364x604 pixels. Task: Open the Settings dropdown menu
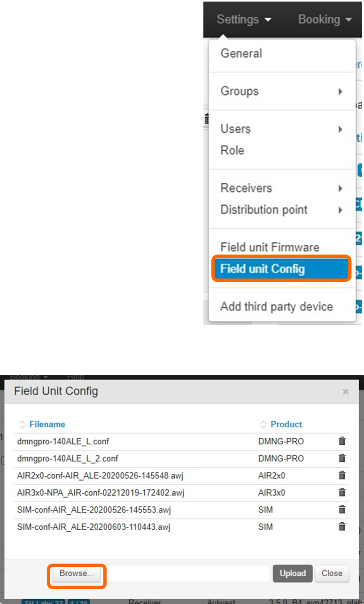244,20
